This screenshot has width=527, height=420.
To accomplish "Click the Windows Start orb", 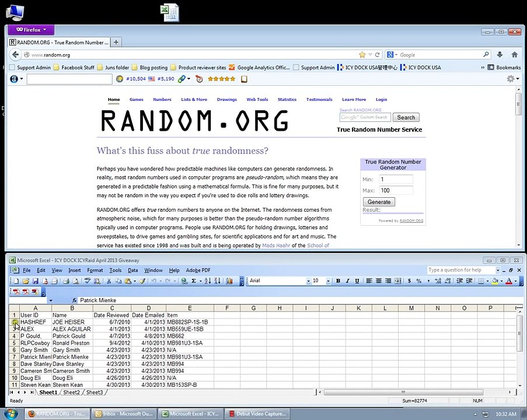I will pos(9,413).
